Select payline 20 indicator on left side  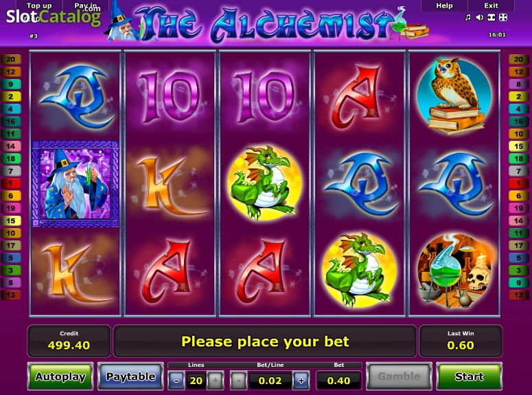[x=11, y=60]
